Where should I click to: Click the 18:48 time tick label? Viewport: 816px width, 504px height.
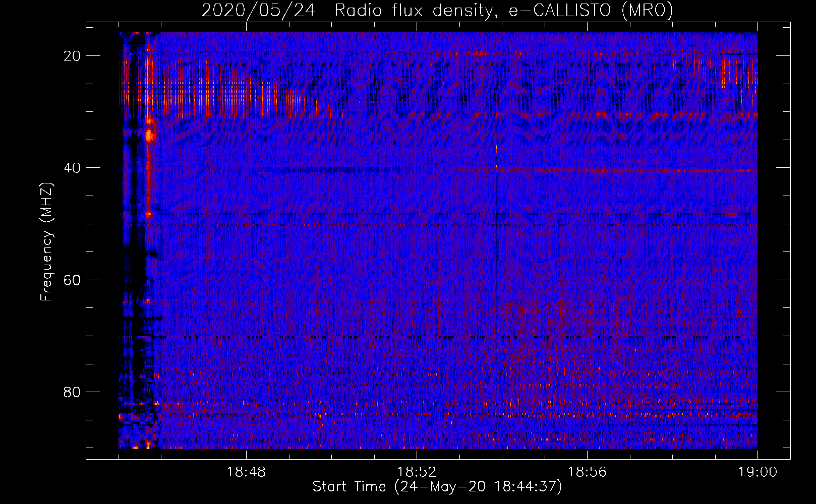click(x=246, y=472)
